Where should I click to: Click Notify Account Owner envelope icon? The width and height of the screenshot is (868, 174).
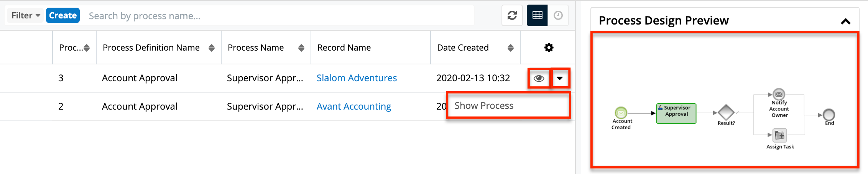pyautogui.click(x=779, y=94)
